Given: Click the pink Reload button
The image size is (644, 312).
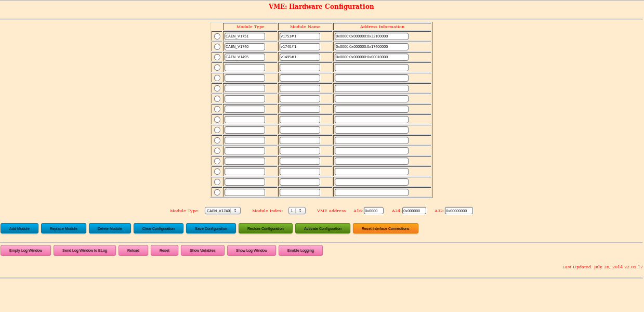Looking at the screenshot, I should (133, 250).
